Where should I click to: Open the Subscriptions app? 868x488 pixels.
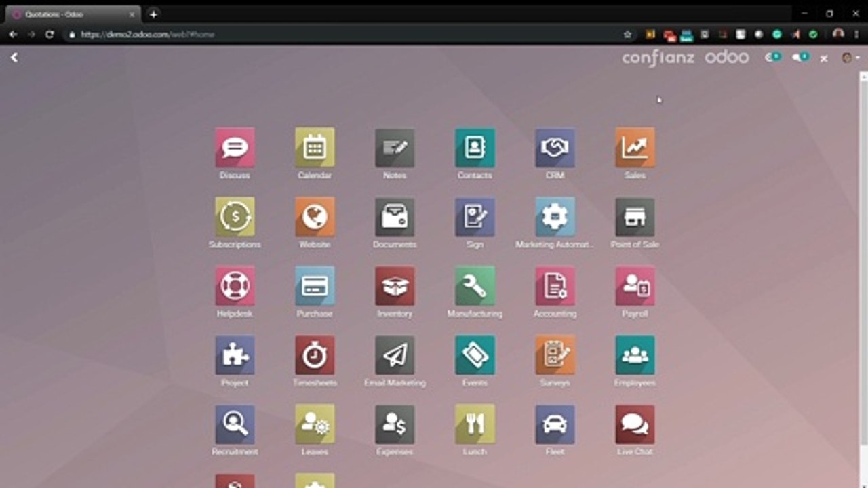click(x=235, y=217)
